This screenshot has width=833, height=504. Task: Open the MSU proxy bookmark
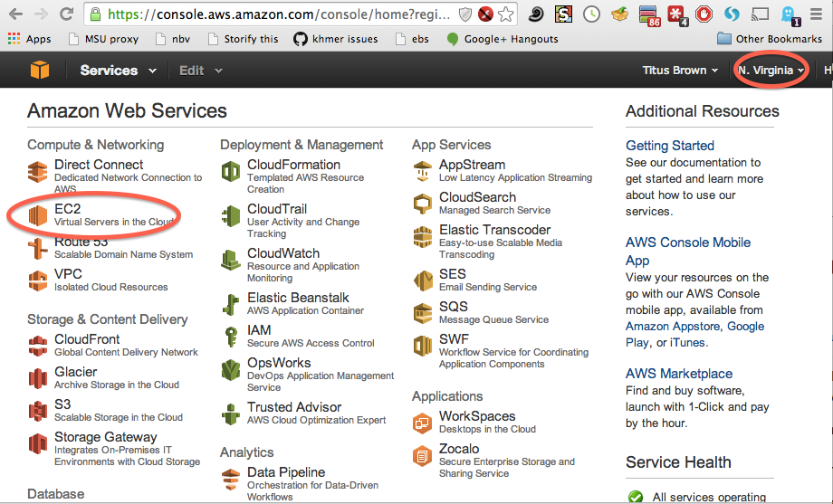(x=104, y=39)
